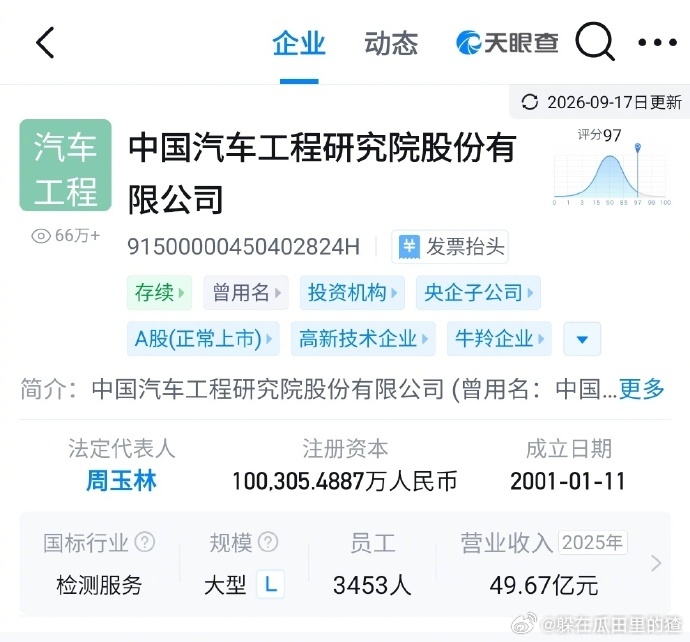Tap the company name title

[322, 174]
